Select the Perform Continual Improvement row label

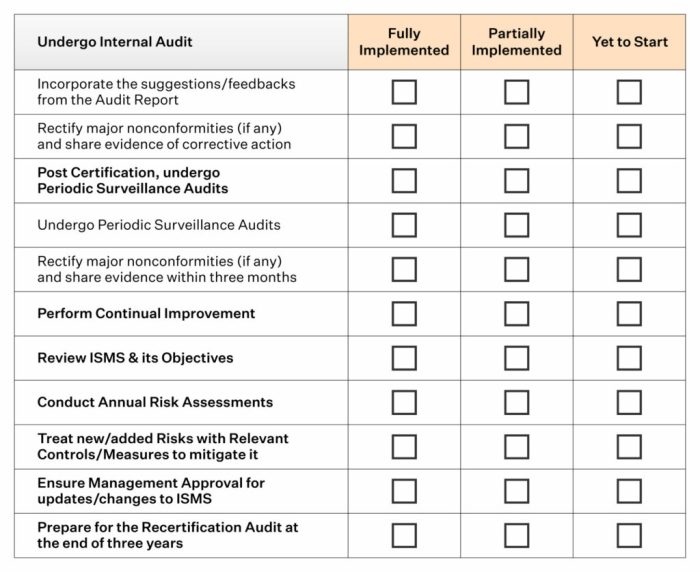pyautogui.click(x=146, y=313)
